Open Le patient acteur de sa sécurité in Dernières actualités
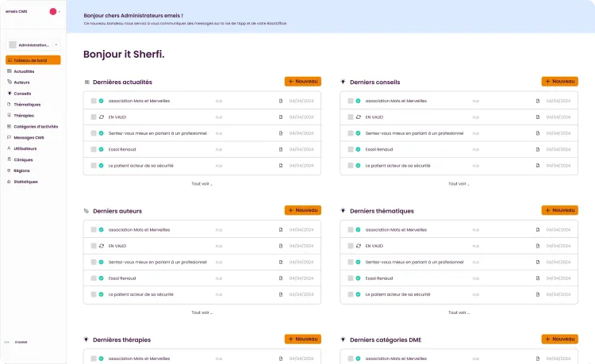Screen dimensions: 595x364 [140, 166]
